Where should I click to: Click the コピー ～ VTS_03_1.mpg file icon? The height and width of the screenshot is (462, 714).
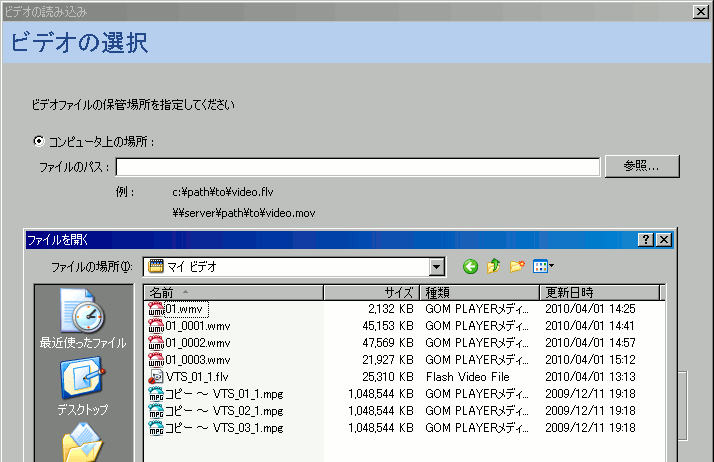click(x=156, y=428)
